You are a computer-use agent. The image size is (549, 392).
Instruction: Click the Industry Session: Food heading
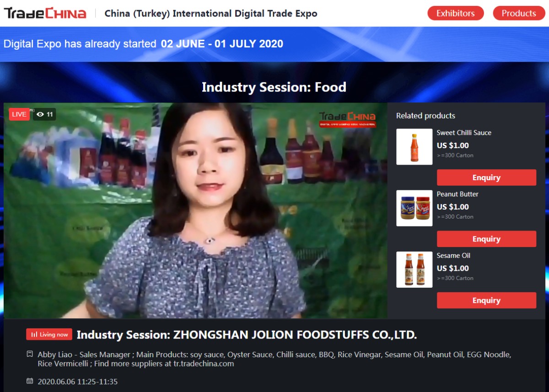click(x=274, y=87)
